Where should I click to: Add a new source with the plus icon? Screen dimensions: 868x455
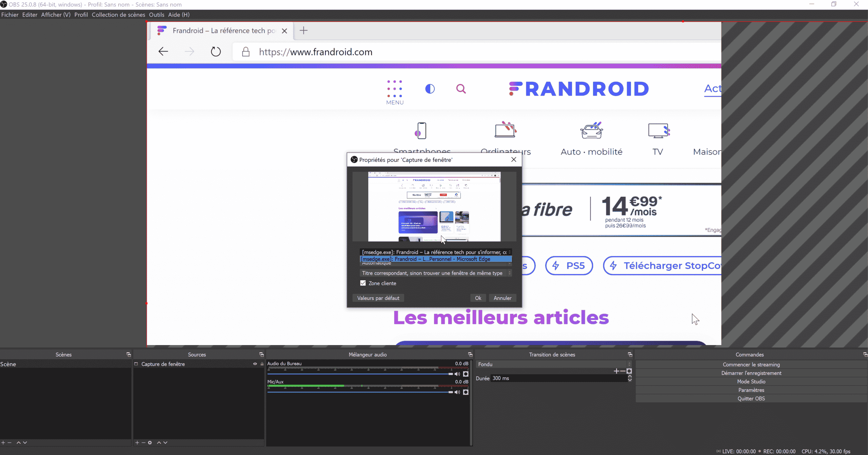click(137, 442)
